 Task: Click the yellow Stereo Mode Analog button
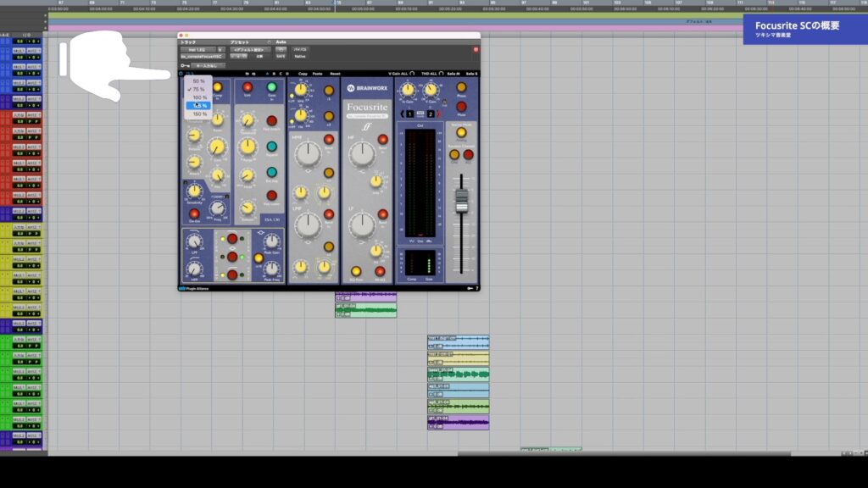point(461,133)
